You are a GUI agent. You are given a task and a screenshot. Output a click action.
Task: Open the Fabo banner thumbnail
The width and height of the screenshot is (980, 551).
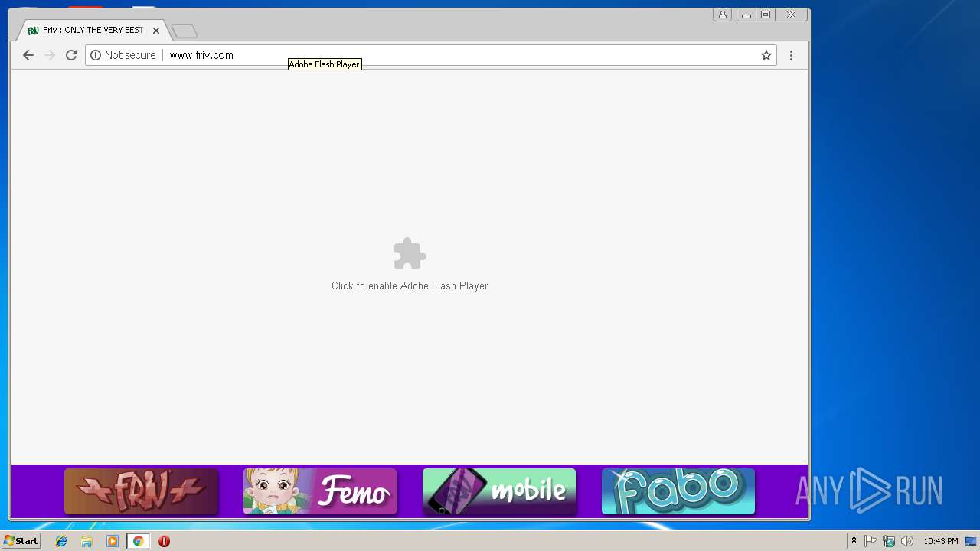678,491
